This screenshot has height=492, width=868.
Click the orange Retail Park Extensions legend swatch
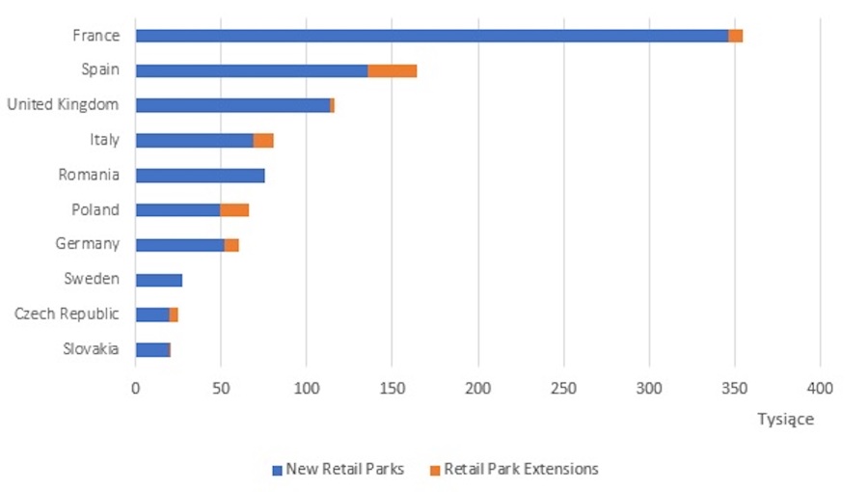click(435, 471)
